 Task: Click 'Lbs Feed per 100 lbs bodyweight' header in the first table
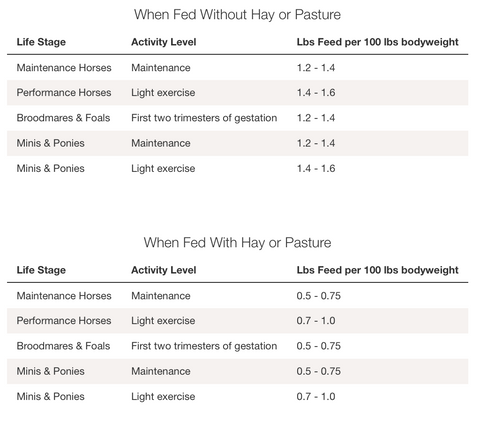point(378,42)
